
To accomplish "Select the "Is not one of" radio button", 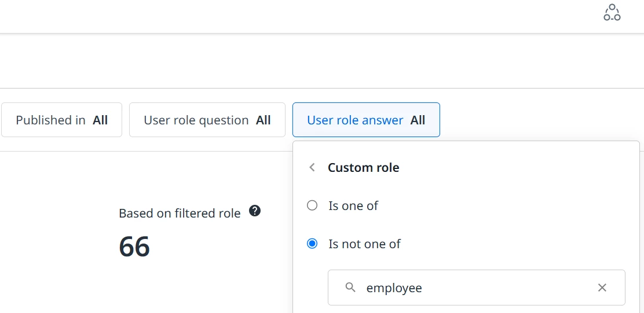I will tap(312, 244).
